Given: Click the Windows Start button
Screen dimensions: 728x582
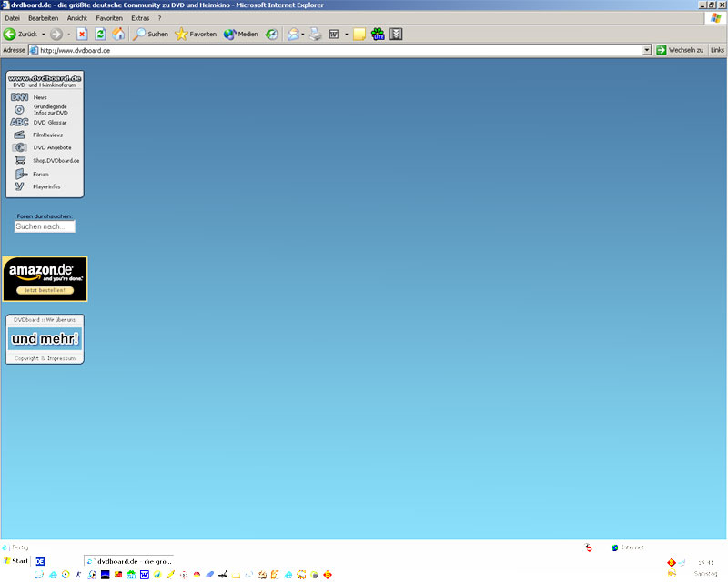Looking at the screenshot, I should click(x=16, y=561).
